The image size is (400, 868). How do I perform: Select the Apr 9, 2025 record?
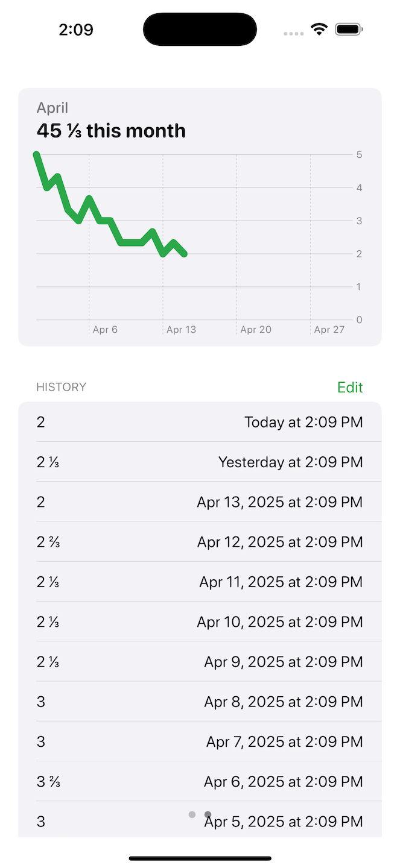[x=200, y=661]
